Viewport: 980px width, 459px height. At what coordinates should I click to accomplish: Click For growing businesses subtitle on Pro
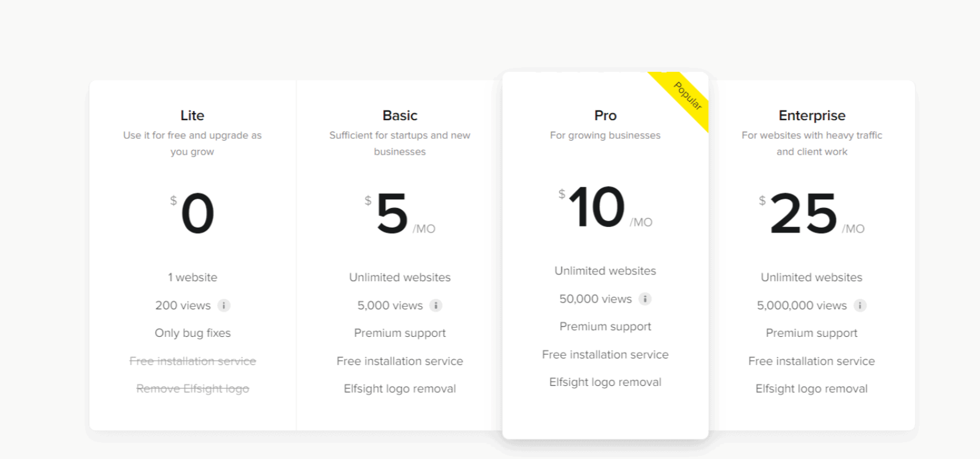click(x=605, y=135)
